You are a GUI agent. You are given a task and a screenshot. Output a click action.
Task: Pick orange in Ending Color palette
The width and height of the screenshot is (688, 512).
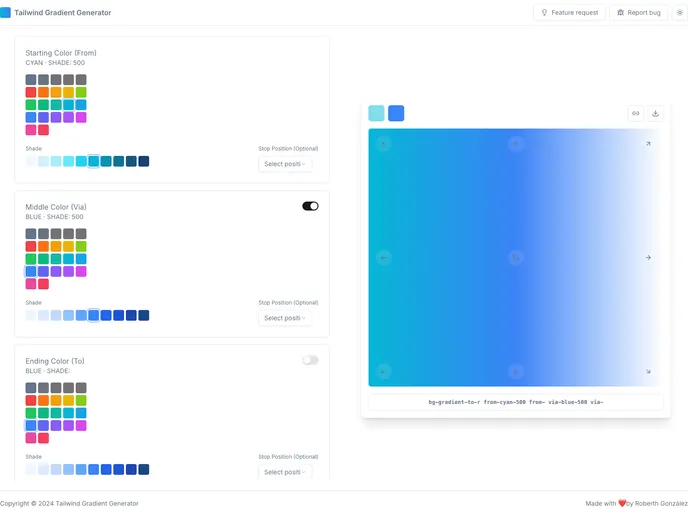tap(43, 400)
